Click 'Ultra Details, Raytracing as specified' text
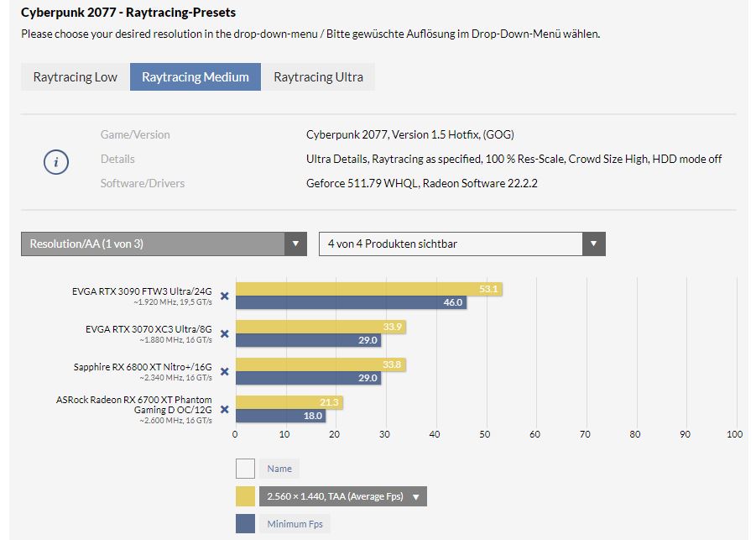756x540 pixels. [x=394, y=159]
